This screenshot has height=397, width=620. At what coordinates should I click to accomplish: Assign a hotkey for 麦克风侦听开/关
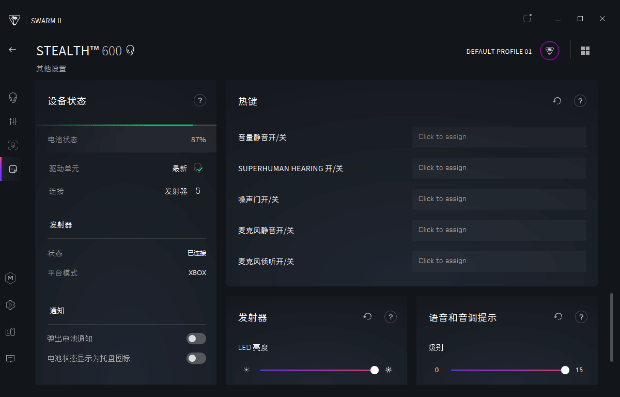(x=499, y=261)
